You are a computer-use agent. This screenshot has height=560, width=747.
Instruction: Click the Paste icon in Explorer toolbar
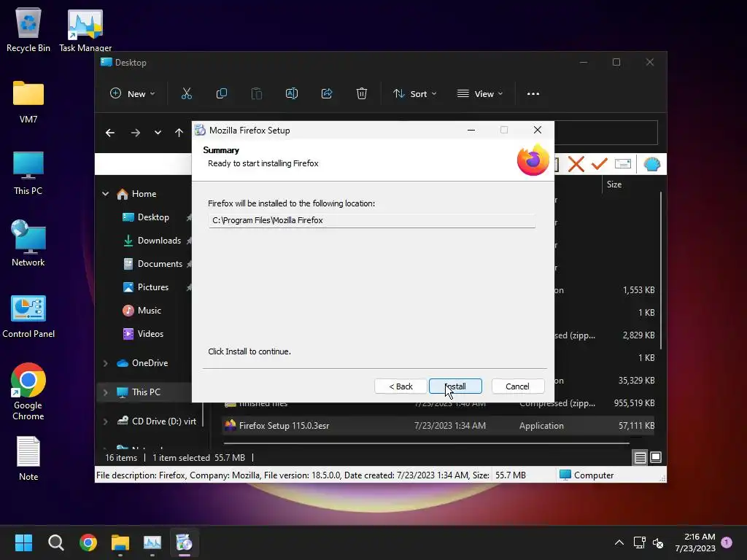(256, 94)
